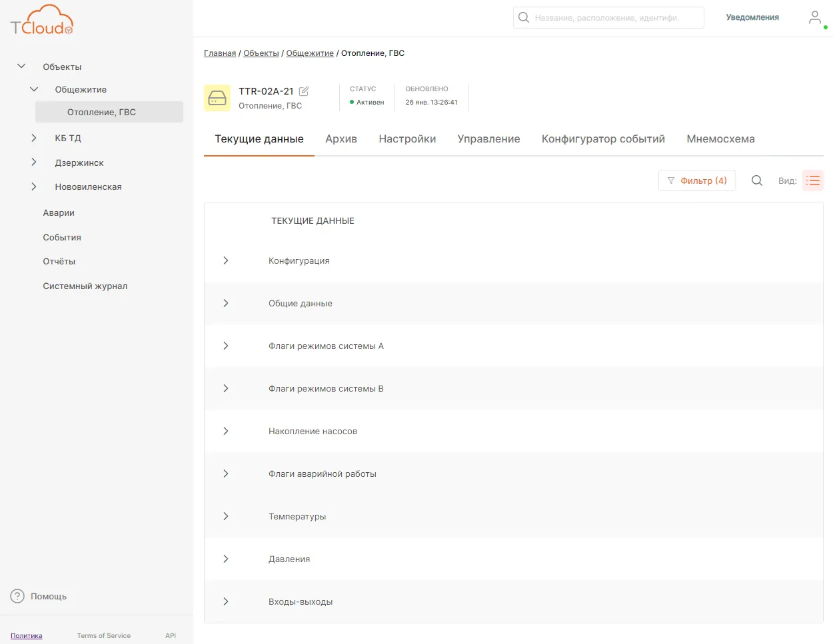Viewport: 833px width, 644px height.
Task: Open the user profile icon
Action: pos(814,17)
